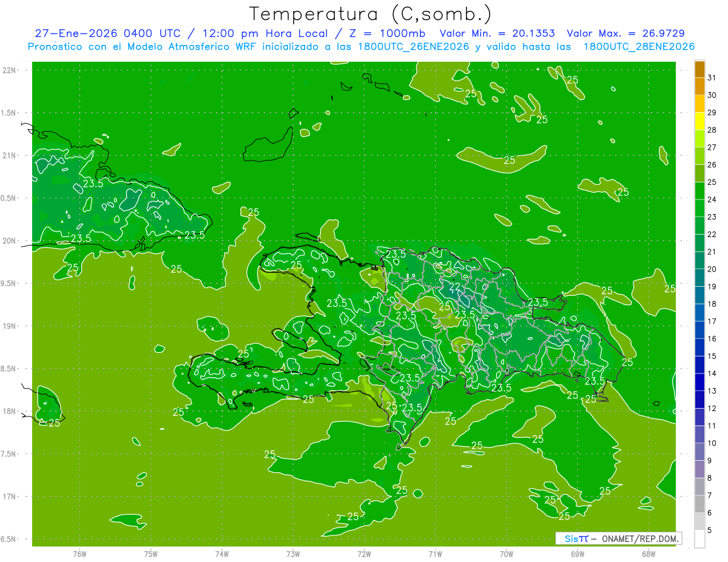Screen dimensions: 728x562
Task: Click the purple colorbar swatch between 9 and 10
Action: [700, 452]
